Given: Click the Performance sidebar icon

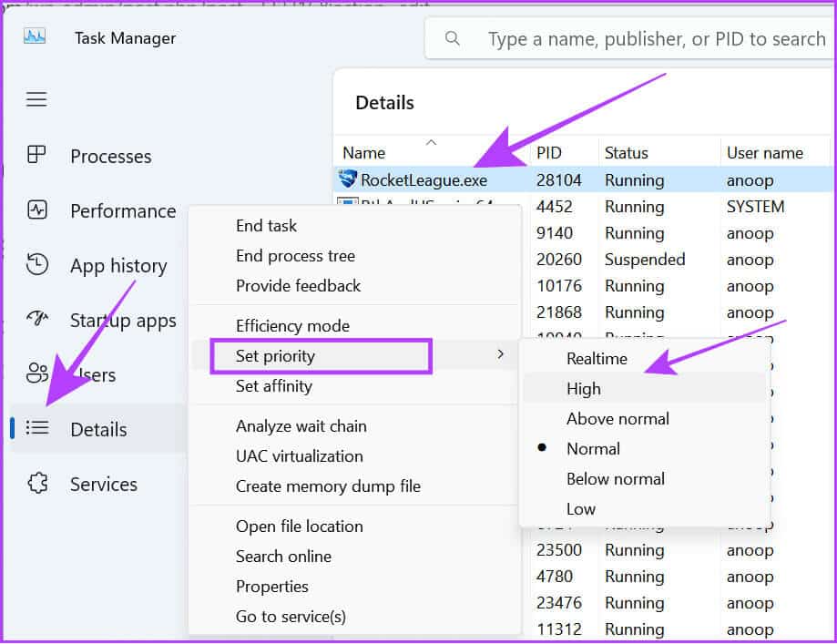Looking at the screenshot, I should coord(36,210).
